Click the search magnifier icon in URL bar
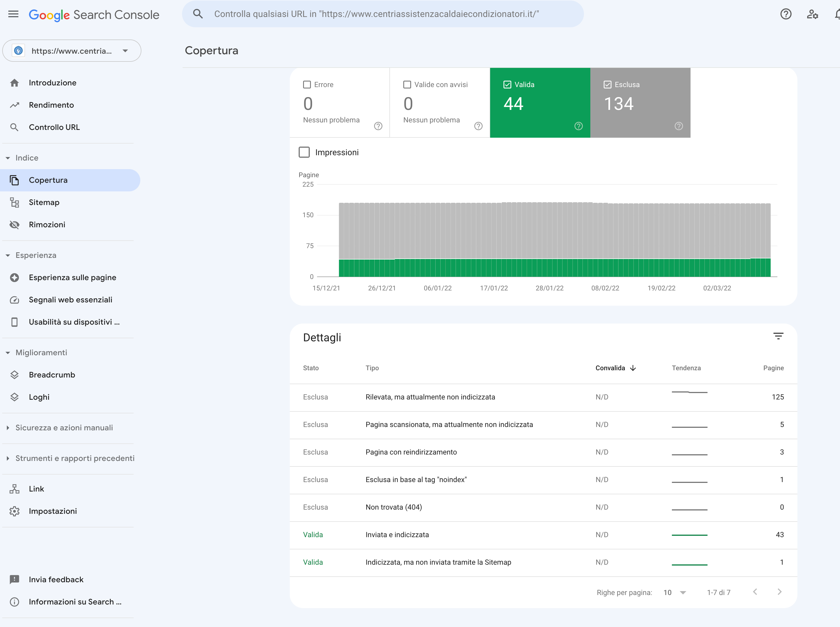840x627 pixels. pyautogui.click(x=198, y=14)
